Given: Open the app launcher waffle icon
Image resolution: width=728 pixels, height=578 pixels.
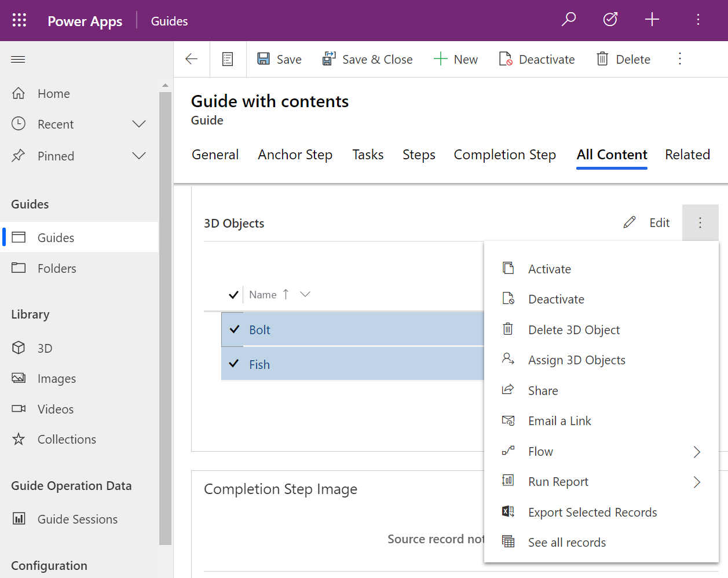Looking at the screenshot, I should point(19,20).
